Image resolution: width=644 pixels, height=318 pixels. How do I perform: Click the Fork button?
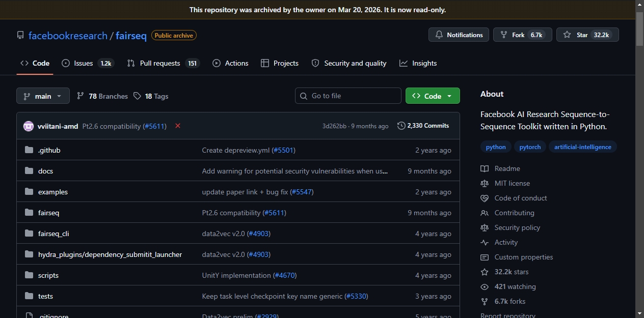[523, 35]
